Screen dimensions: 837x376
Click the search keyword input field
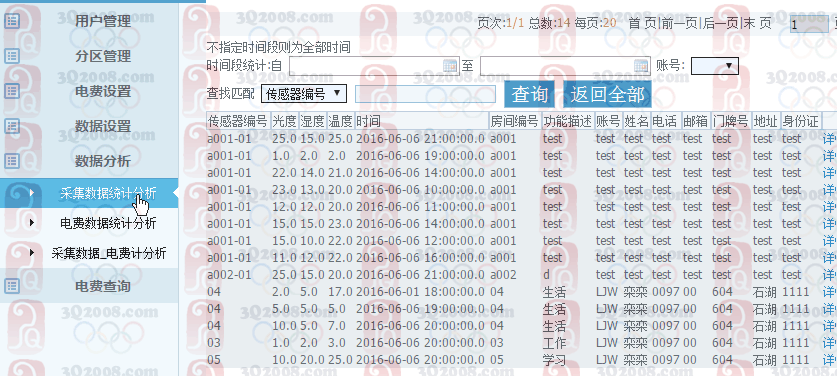425,95
